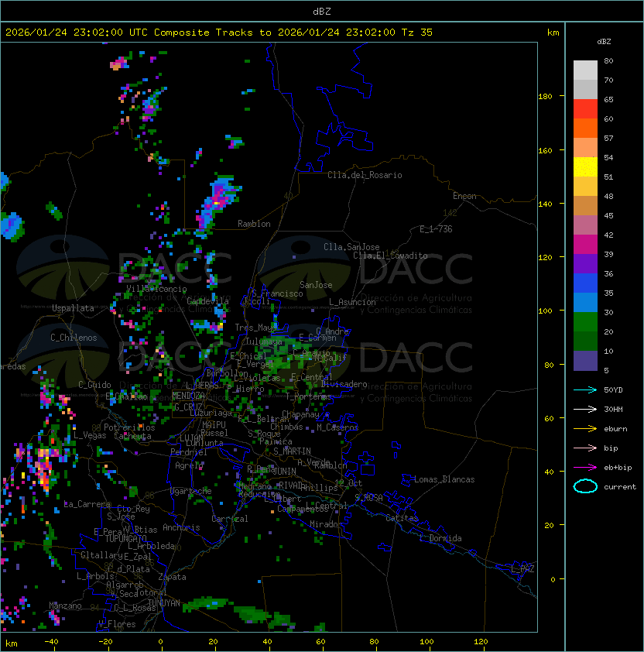Click the 'eb+bip' legend label
The height and width of the screenshot is (652, 644).
point(618,468)
